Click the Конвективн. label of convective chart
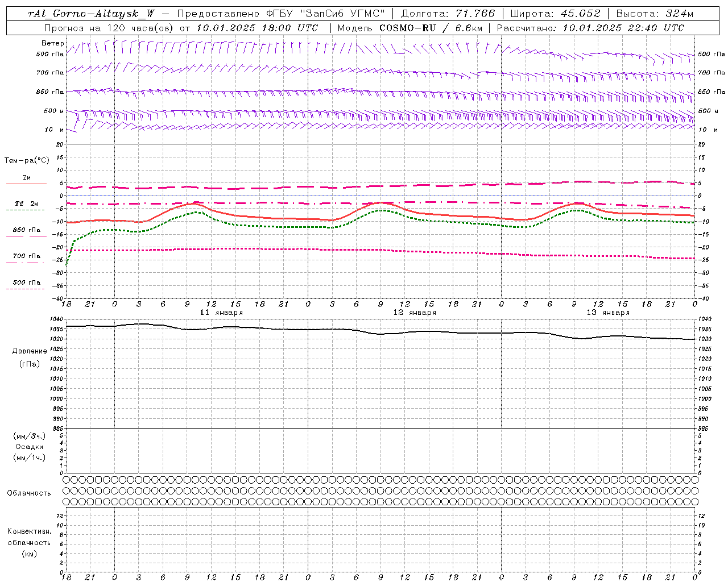This screenshot has width=728, height=582. [x=29, y=531]
